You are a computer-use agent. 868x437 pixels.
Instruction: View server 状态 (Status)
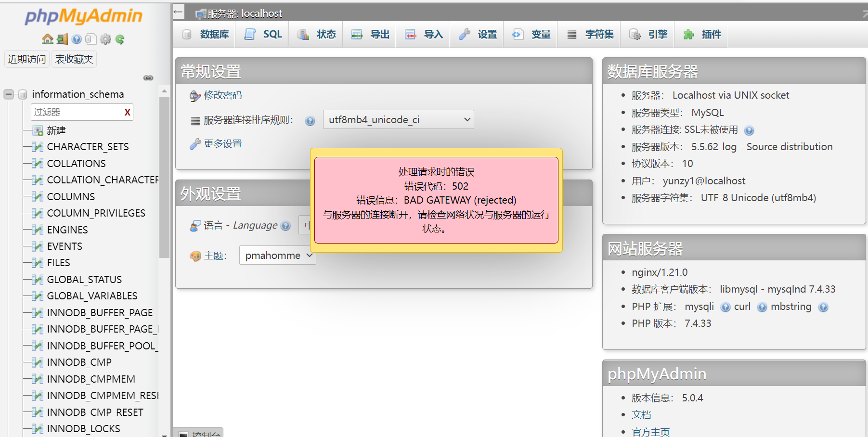318,34
